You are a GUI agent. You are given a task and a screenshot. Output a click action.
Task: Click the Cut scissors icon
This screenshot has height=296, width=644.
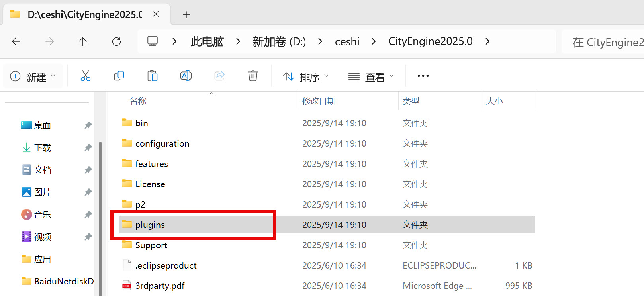pos(86,76)
